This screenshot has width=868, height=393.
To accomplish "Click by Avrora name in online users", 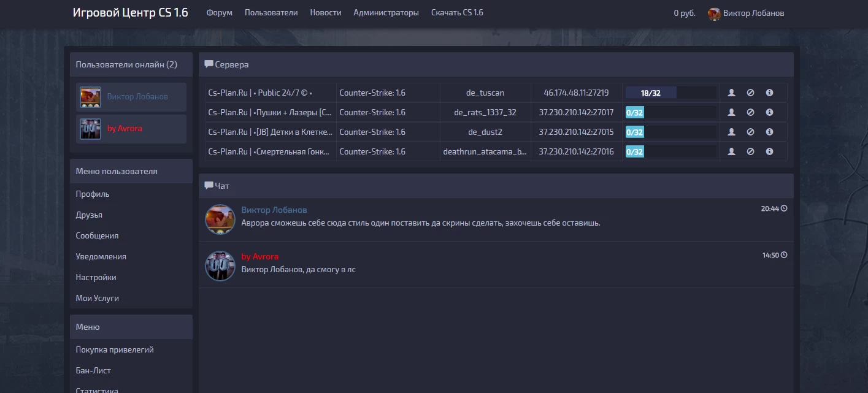I will click(125, 129).
